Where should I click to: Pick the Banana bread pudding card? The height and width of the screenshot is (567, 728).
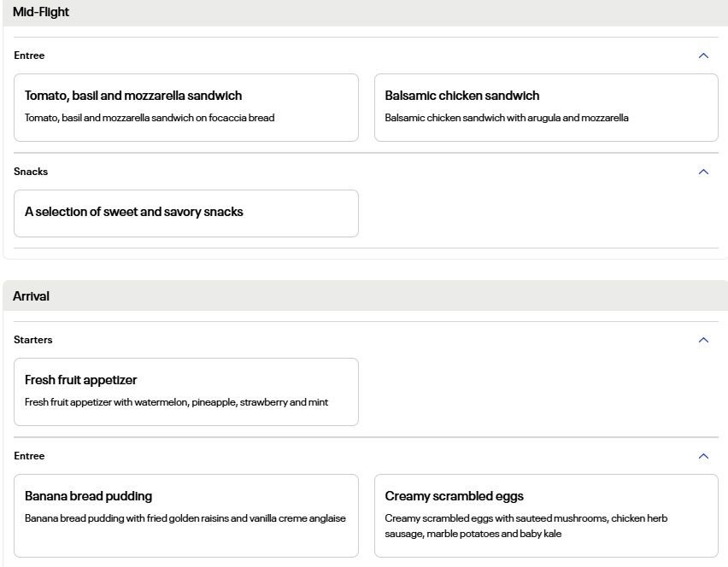[x=186, y=515]
